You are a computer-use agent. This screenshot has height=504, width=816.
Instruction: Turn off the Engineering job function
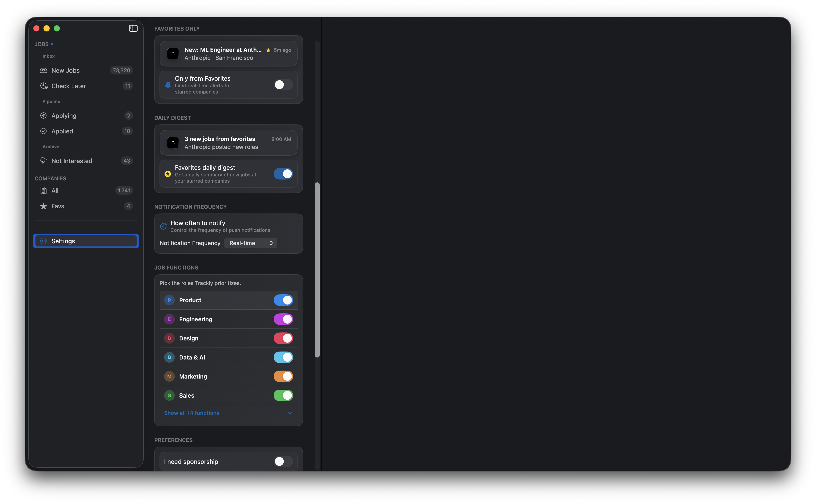(x=283, y=319)
